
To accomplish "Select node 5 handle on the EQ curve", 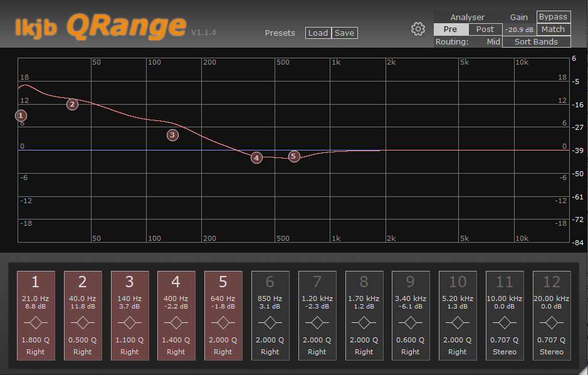I will 294,156.
